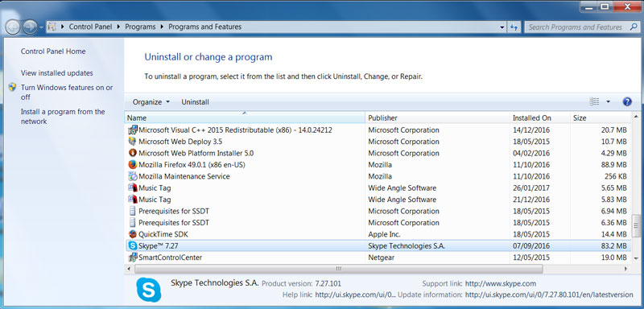Click the 256 KB size cell
Viewport: 644px width, 309px height.
pyautogui.click(x=615, y=176)
